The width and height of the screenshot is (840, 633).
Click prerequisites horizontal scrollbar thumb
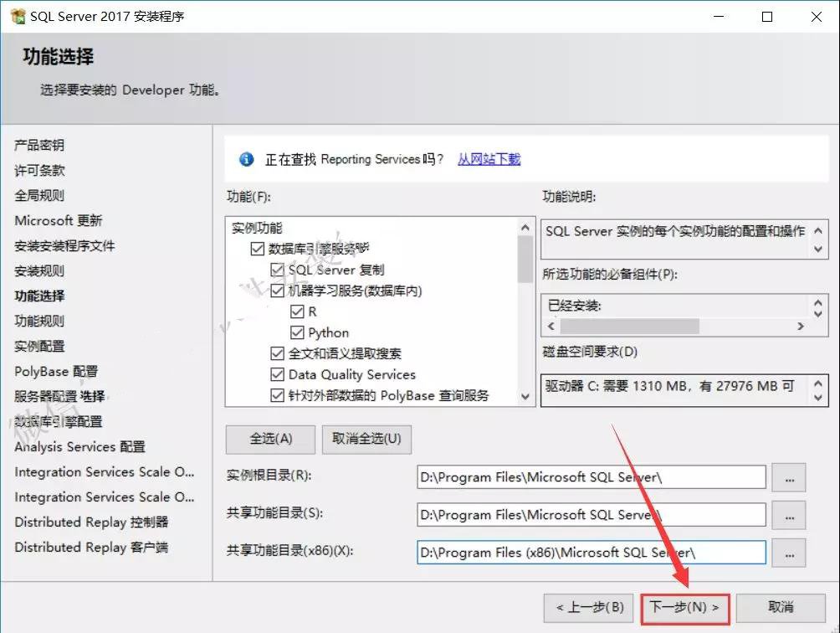[x=629, y=326]
